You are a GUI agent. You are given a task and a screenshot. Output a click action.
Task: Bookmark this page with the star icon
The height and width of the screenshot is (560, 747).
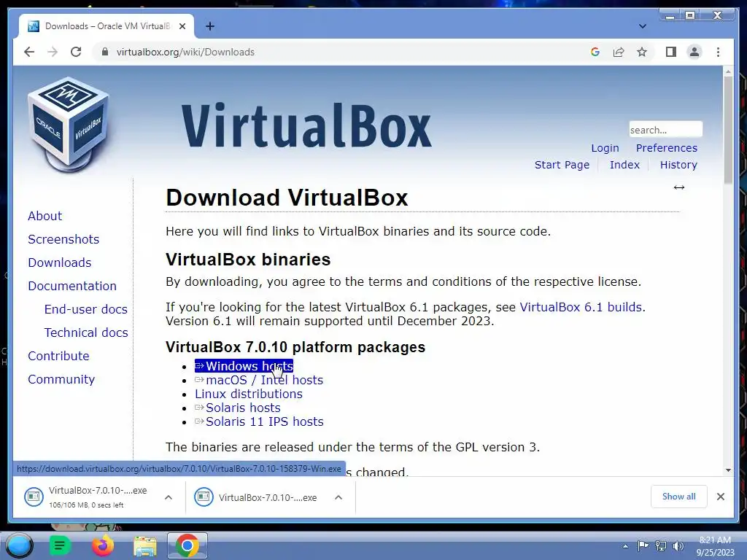[642, 52]
